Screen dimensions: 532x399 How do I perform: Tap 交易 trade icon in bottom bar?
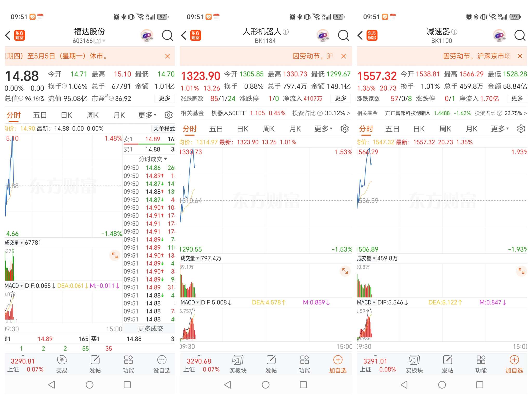62,364
